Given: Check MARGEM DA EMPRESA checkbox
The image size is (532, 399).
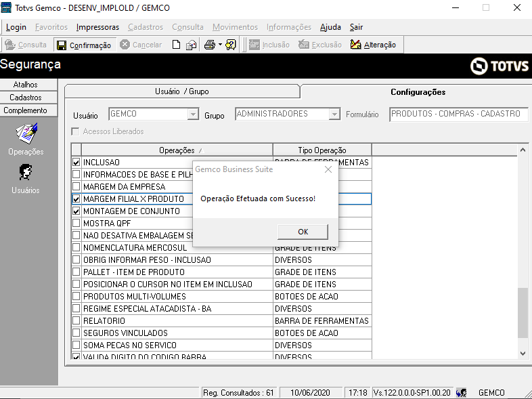Looking at the screenshot, I should coord(76,187).
